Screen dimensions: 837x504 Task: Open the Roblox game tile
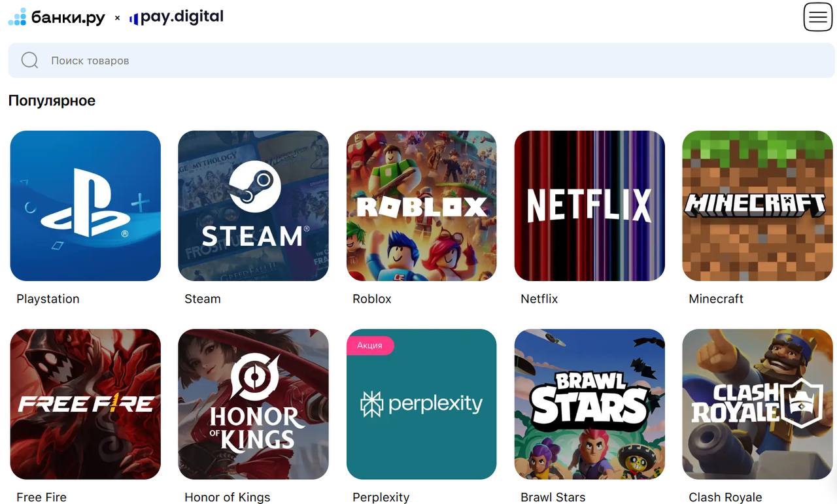[422, 206]
